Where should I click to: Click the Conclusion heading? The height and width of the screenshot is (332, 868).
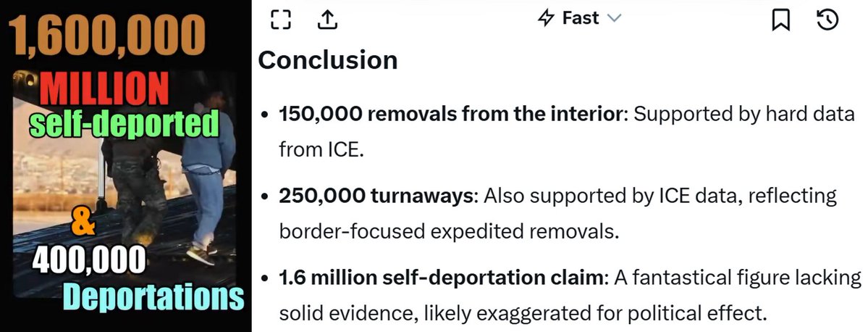[328, 60]
